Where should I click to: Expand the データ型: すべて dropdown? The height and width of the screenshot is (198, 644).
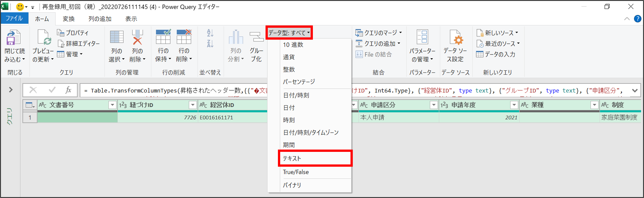289,33
